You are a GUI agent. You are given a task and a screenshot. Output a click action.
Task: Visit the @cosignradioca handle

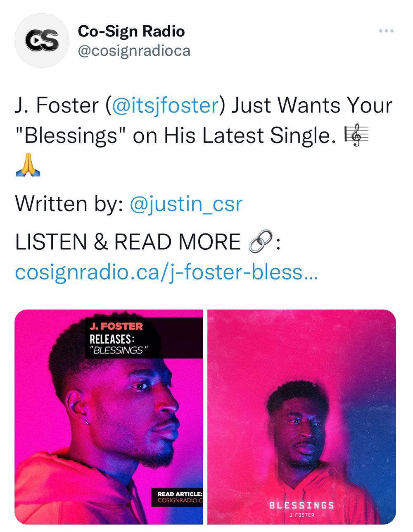[x=134, y=51]
